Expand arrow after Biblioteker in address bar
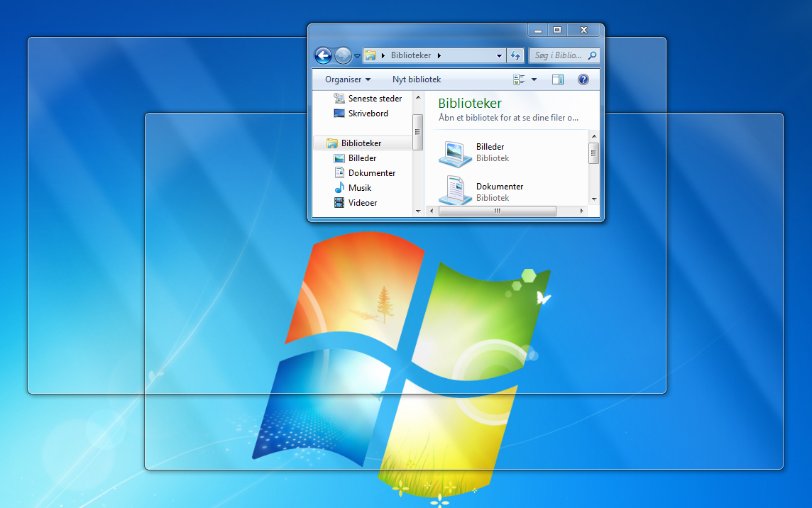Screen dimensions: 812x508 point(439,55)
